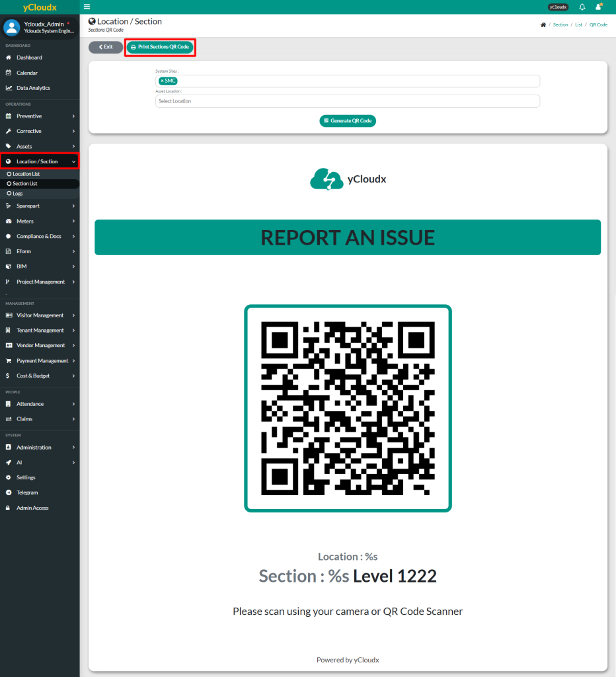This screenshot has height=677, width=616.
Task: Click the Cost & Budget dollar icon
Action: pyautogui.click(x=8, y=376)
